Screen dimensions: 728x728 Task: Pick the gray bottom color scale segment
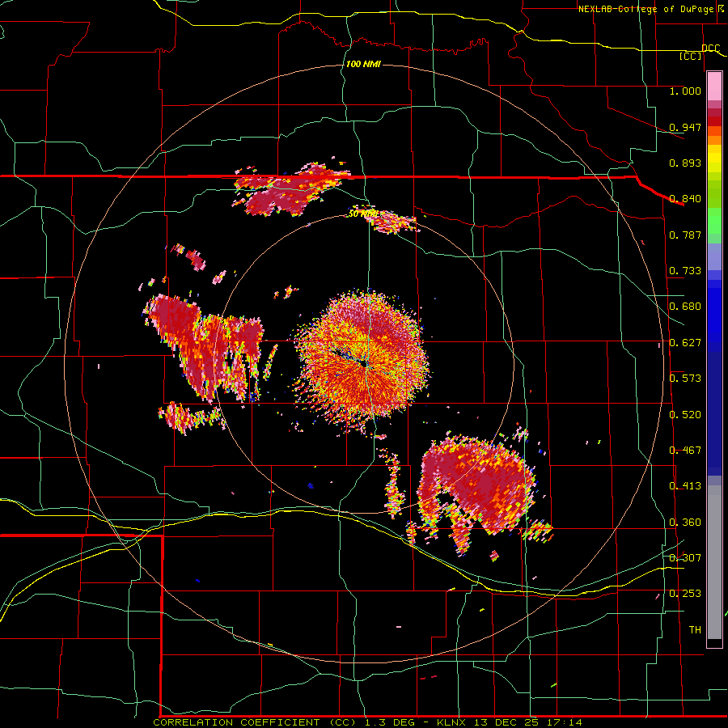(714, 562)
